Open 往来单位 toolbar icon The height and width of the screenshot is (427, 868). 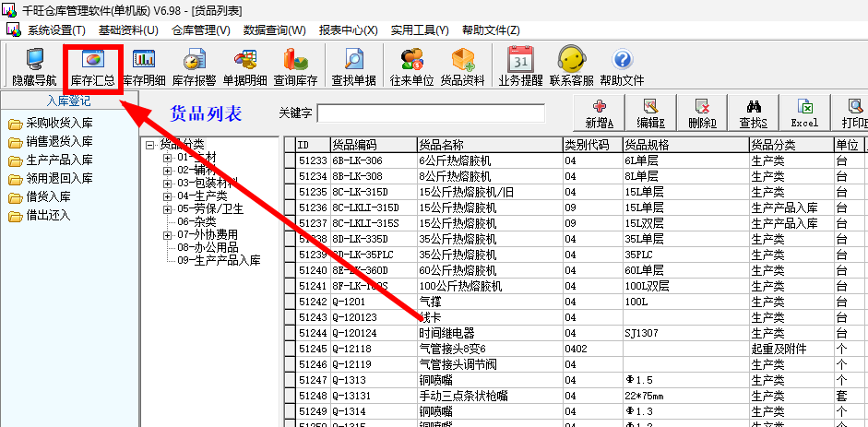[x=411, y=67]
